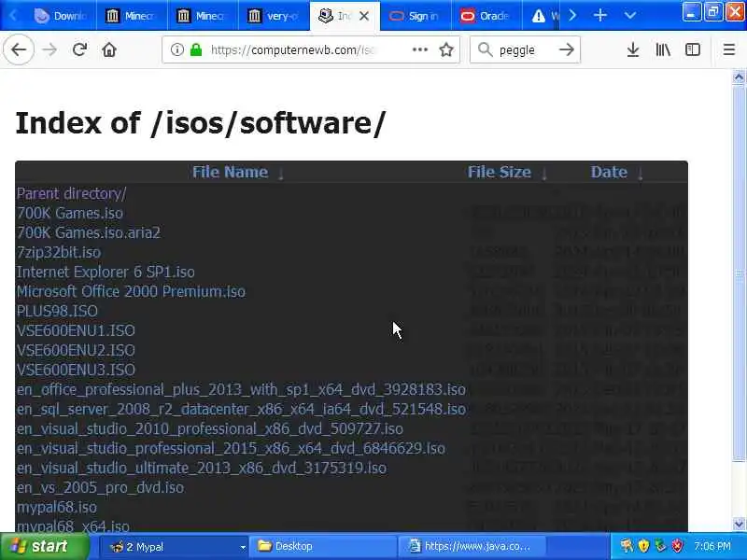The image size is (747, 560).
Task: Download en_sql_server_2008_r2_datacenter iso
Action: tap(241, 409)
